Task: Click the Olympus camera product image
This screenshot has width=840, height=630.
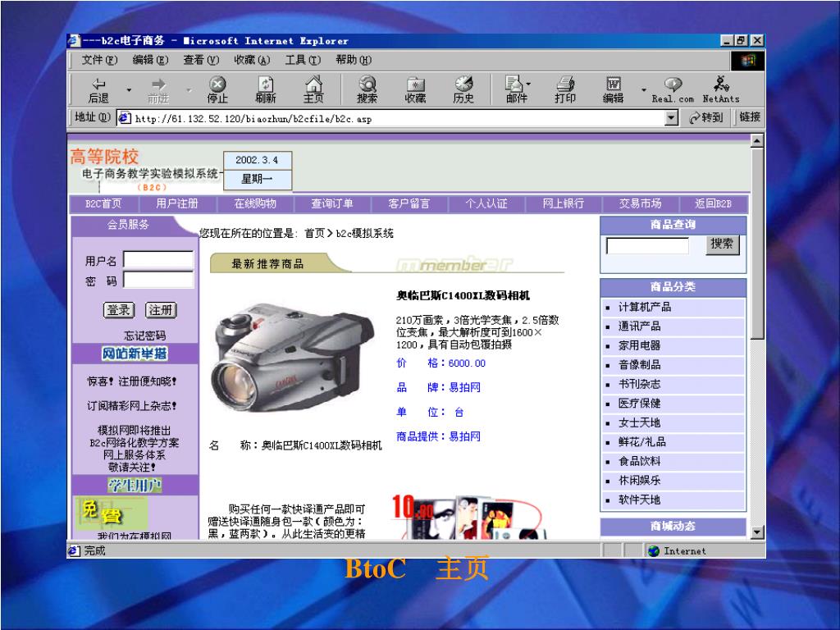Action: [293, 358]
